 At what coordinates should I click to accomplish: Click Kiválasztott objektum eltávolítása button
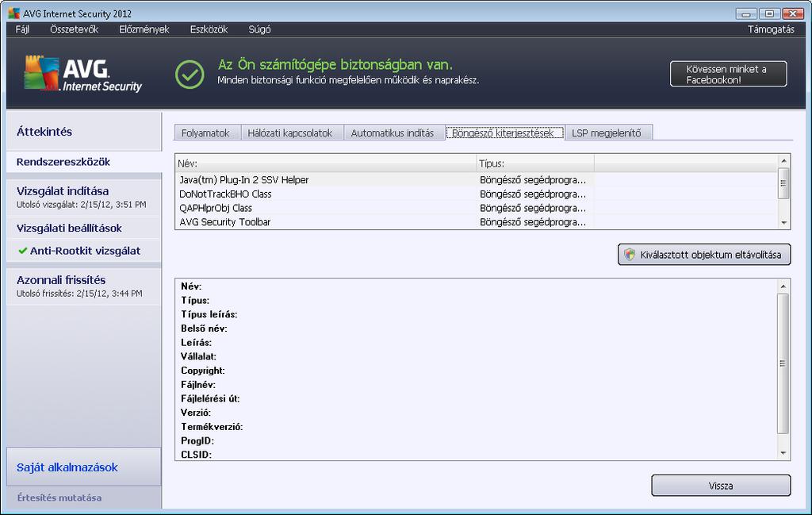[x=704, y=255]
